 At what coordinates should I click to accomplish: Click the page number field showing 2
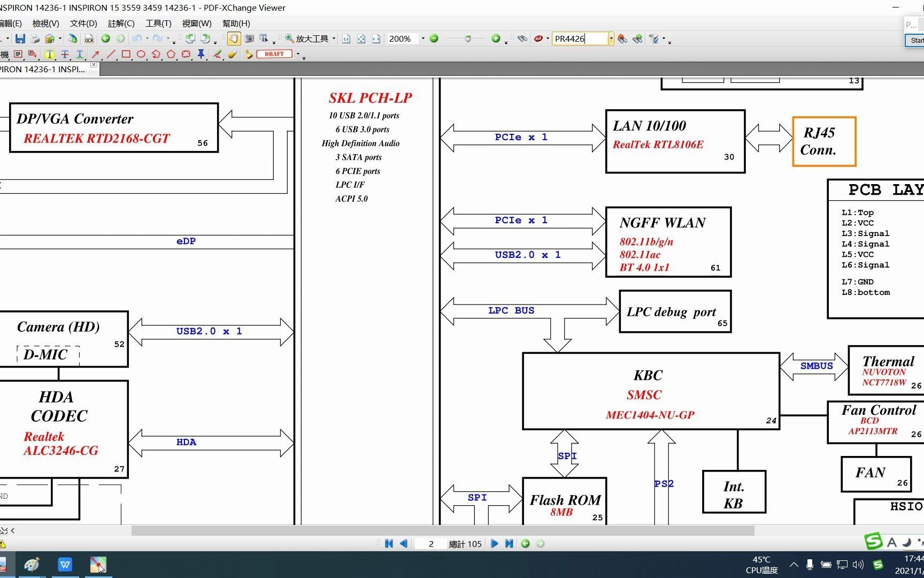point(431,544)
